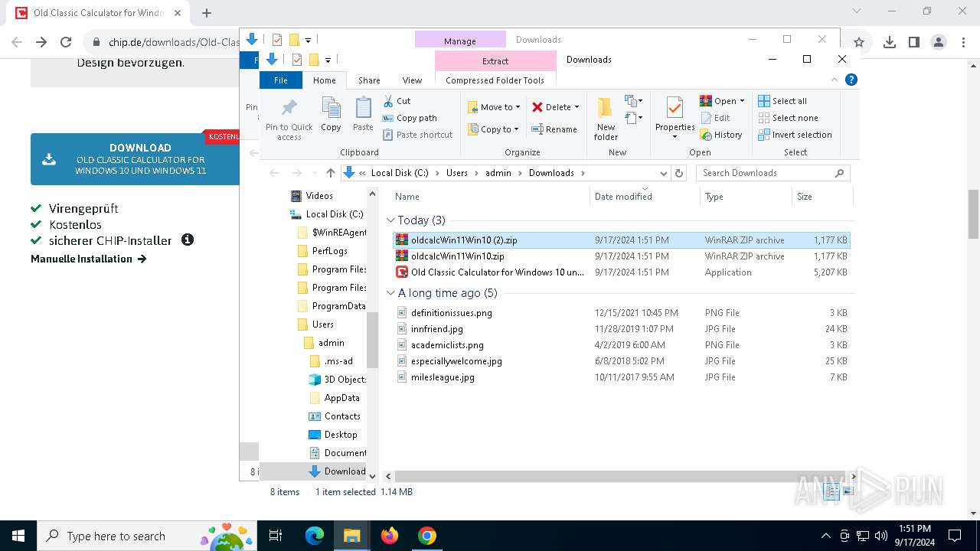Open the Move to dropdown
This screenshot has width=980, height=551.
[494, 107]
